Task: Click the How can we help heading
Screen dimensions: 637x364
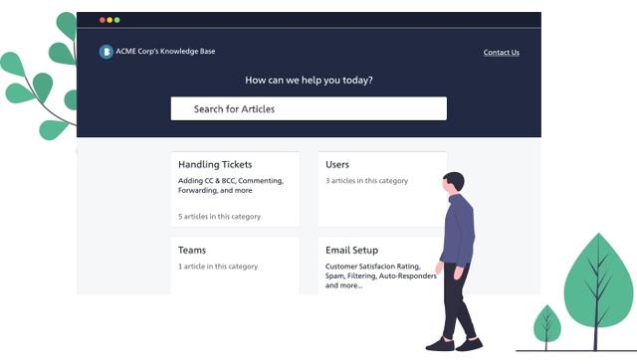Action: coord(309,80)
